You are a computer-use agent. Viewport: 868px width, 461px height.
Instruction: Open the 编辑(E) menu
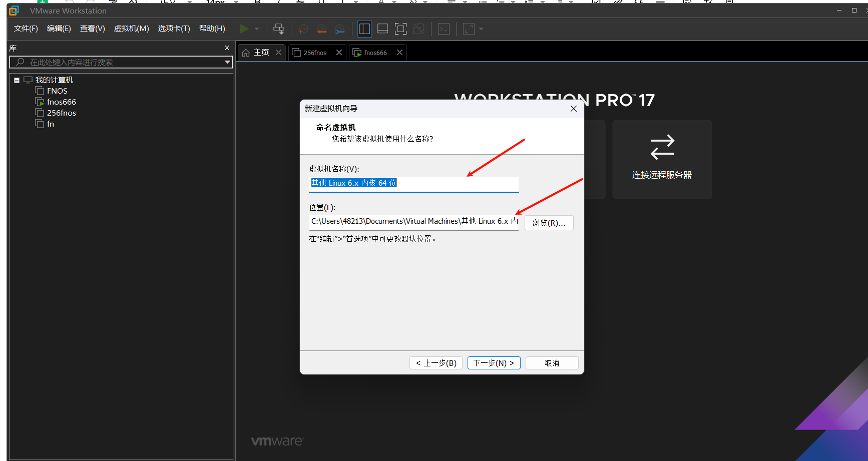click(x=59, y=29)
